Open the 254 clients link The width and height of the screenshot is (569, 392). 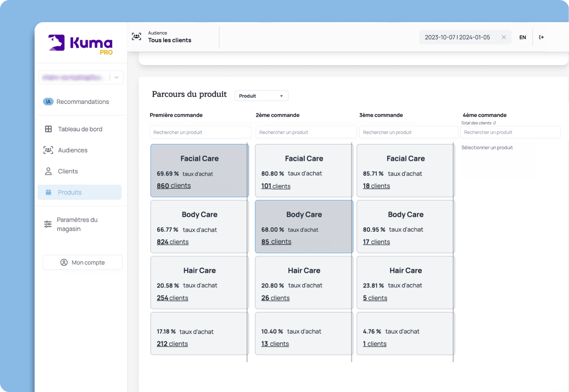click(x=173, y=298)
